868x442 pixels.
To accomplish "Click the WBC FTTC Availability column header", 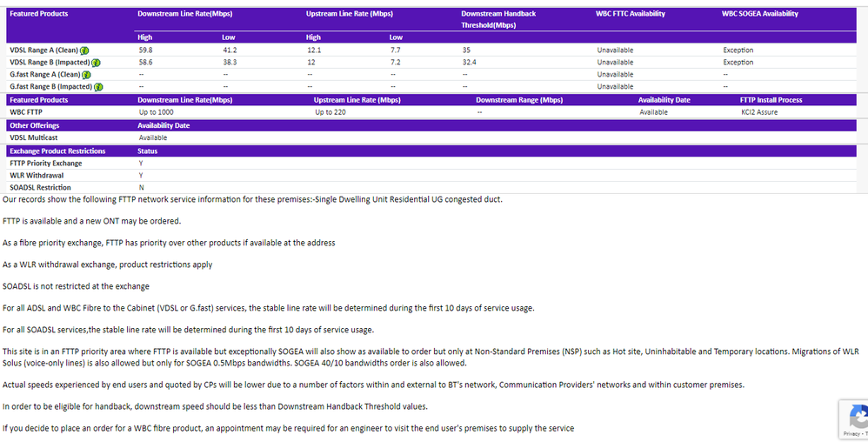I will point(630,14).
